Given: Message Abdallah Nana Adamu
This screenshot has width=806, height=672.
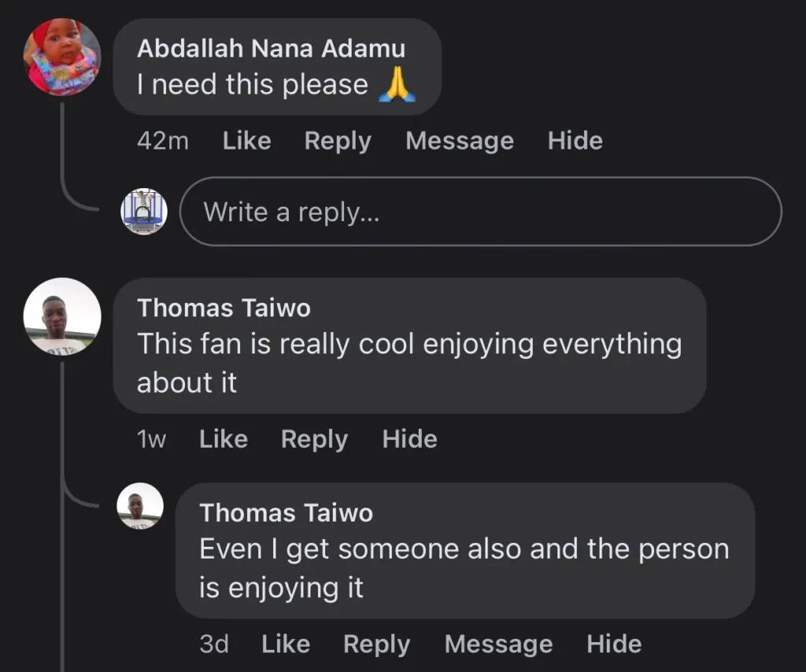Looking at the screenshot, I should pos(460,141).
